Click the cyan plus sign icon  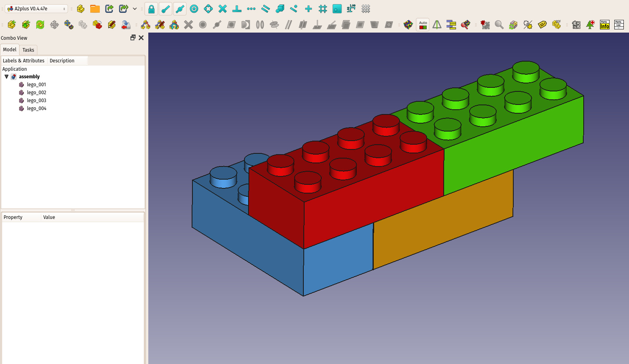(x=309, y=9)
